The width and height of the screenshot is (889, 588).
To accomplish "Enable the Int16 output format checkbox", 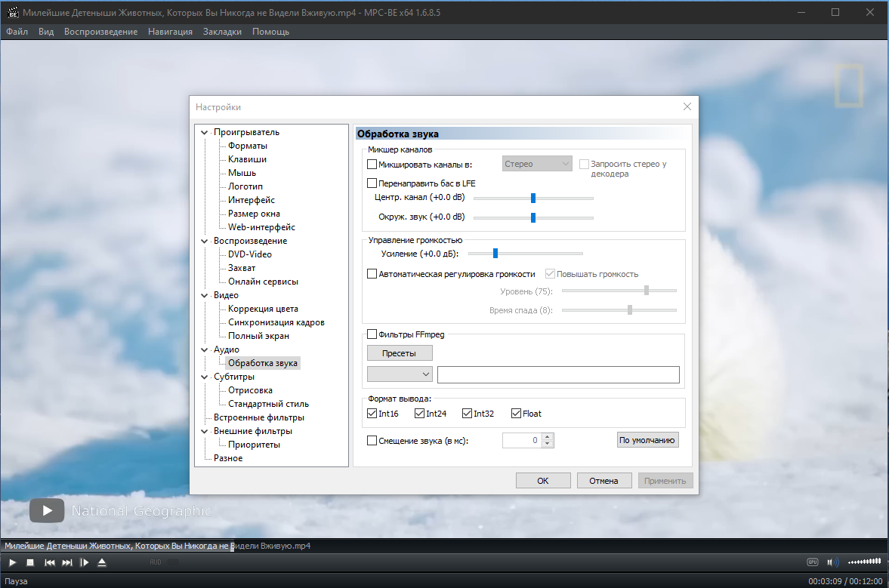I will click(372, 414).
